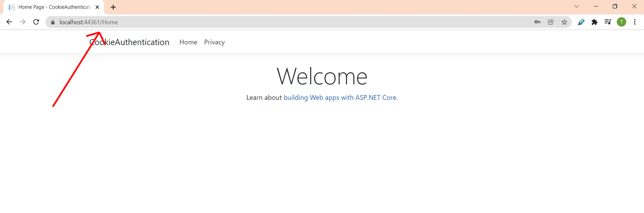Screen dimensions: 644x213
Task: Go to the Home nav link
Action: tap(188, 42)
